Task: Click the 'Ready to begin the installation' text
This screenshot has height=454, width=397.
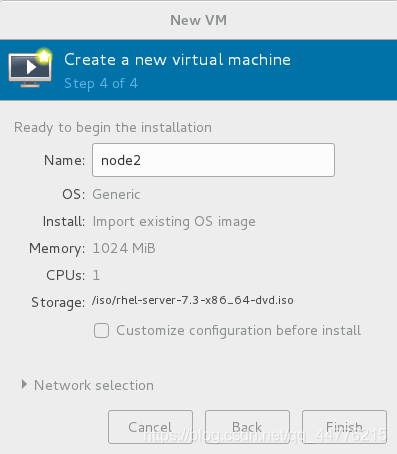Action: click(x=113, y=128)
